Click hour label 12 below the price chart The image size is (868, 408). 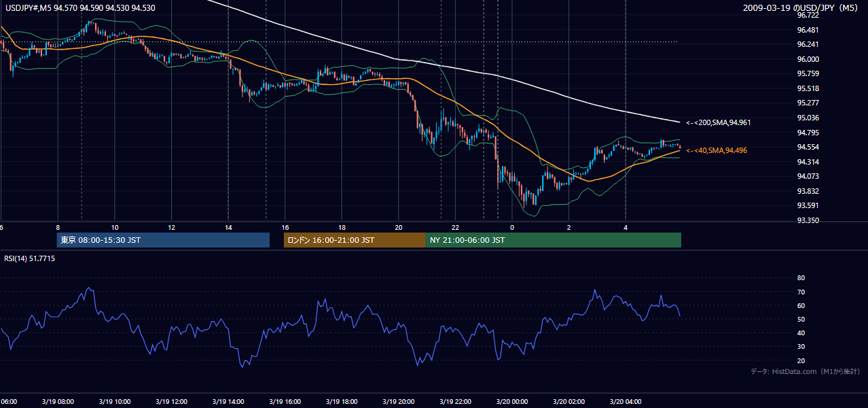[x=171, y=228]
